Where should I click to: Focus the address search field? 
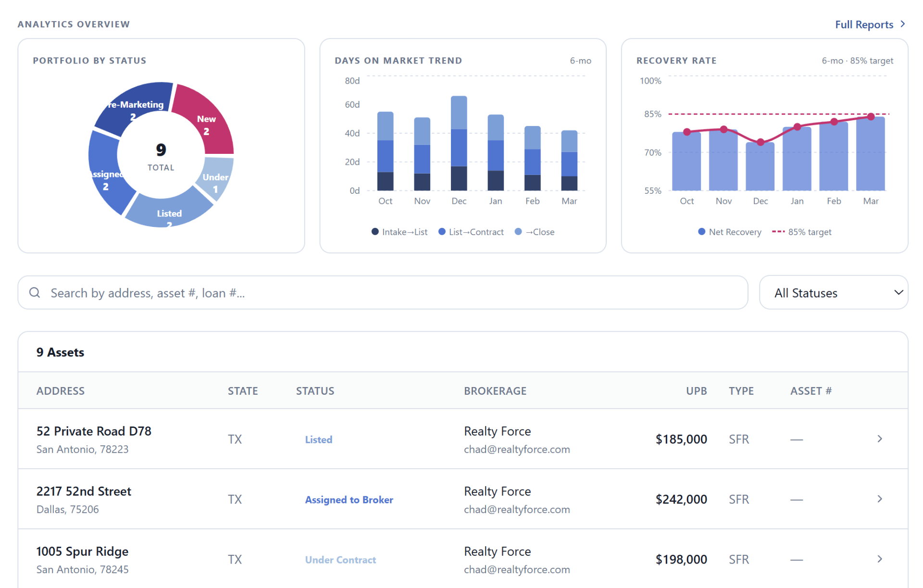click(x=383, y=292)
